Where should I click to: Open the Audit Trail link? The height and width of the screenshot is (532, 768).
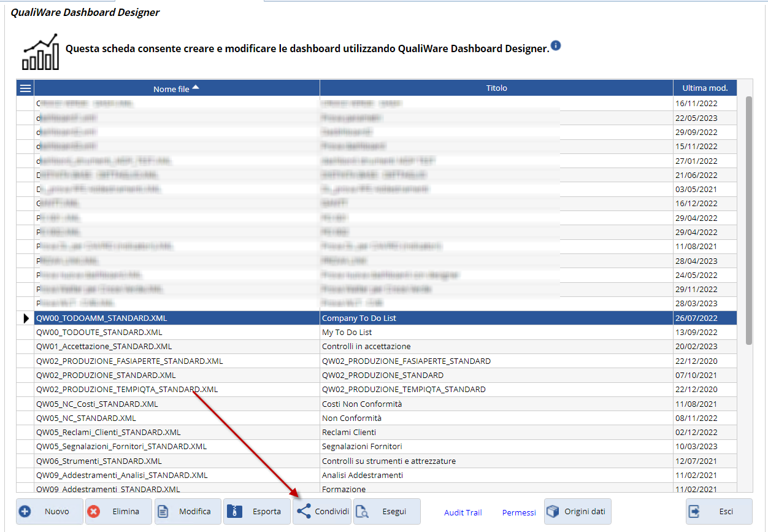[463, 512]
